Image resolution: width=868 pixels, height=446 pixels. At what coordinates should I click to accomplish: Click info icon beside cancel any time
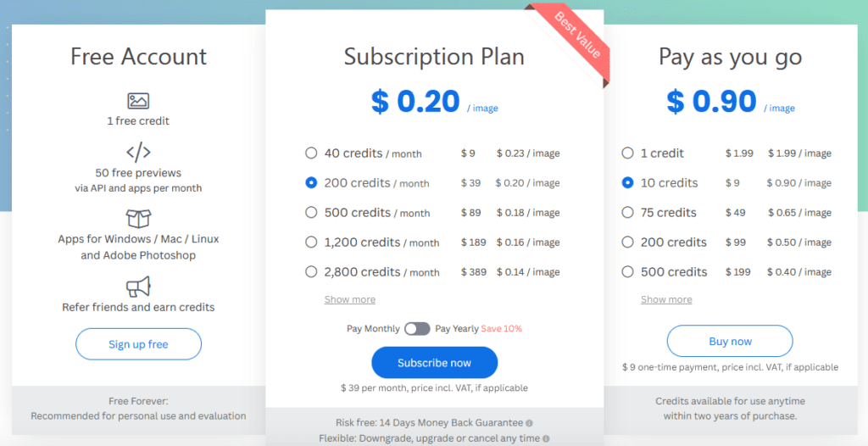coord(544,438)
